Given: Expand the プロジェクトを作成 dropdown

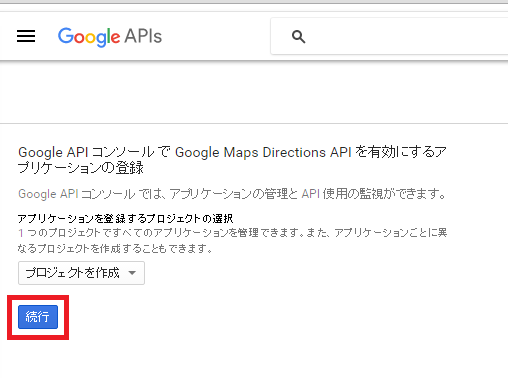Looking at the screenshot, I should pyautogui.click(x=81, y=273).
